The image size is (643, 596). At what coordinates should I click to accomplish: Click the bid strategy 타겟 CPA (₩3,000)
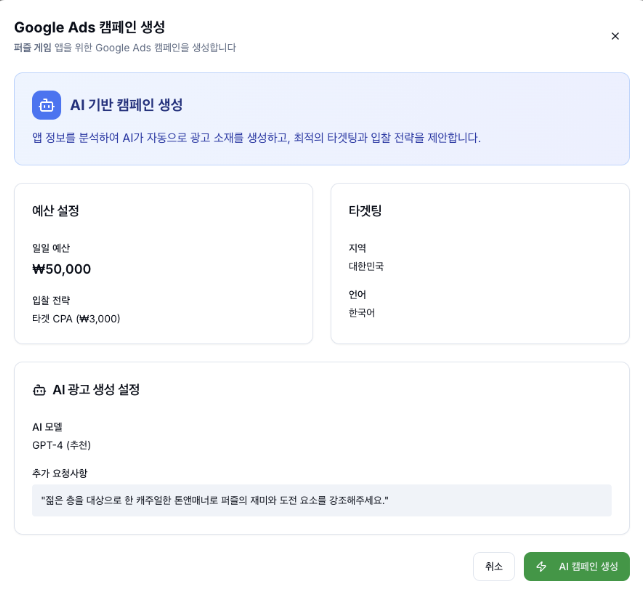tap(76, 319)
